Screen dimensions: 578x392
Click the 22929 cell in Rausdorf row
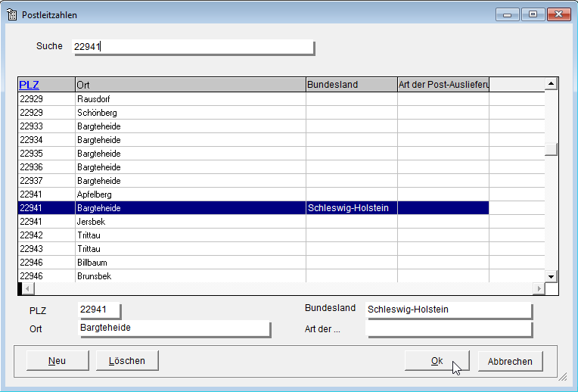pyautogui.click(x=46, y=99)
